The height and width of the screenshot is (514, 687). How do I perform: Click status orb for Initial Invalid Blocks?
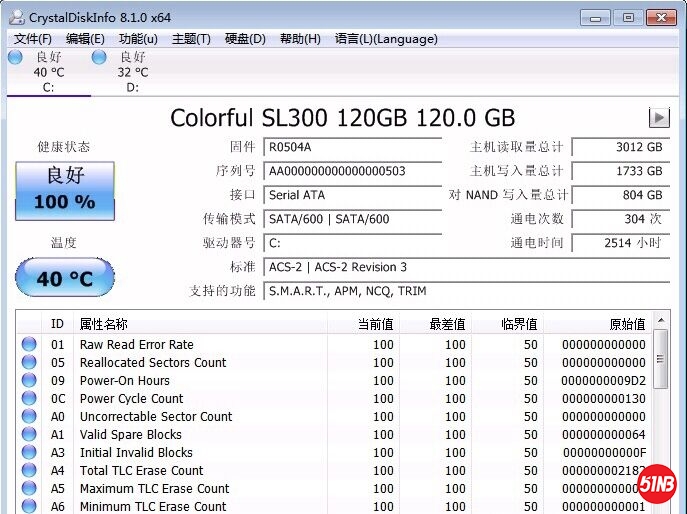(x=29, y=452)
